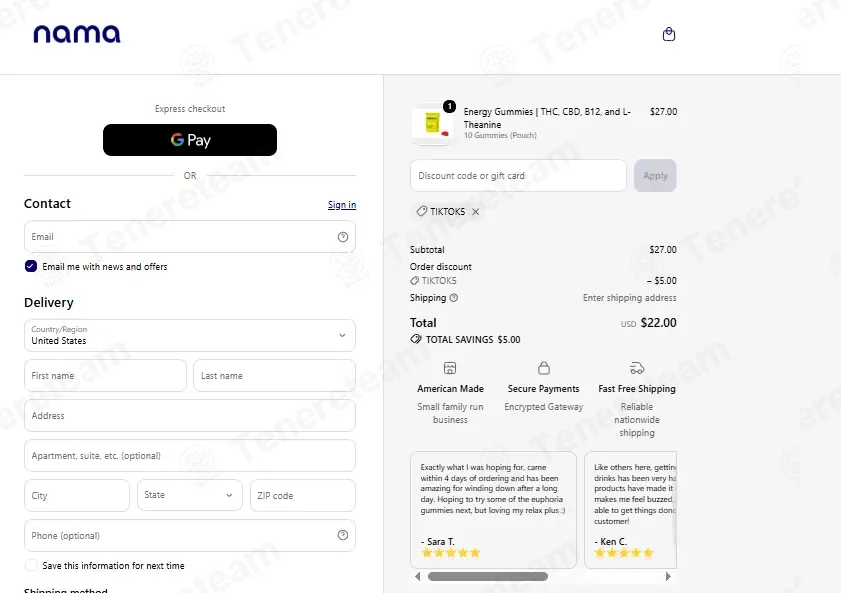The width and height of the screenshot is (841, 593).
Task: Click the Discount code or gift card field
Action: [x=518, y=175]
